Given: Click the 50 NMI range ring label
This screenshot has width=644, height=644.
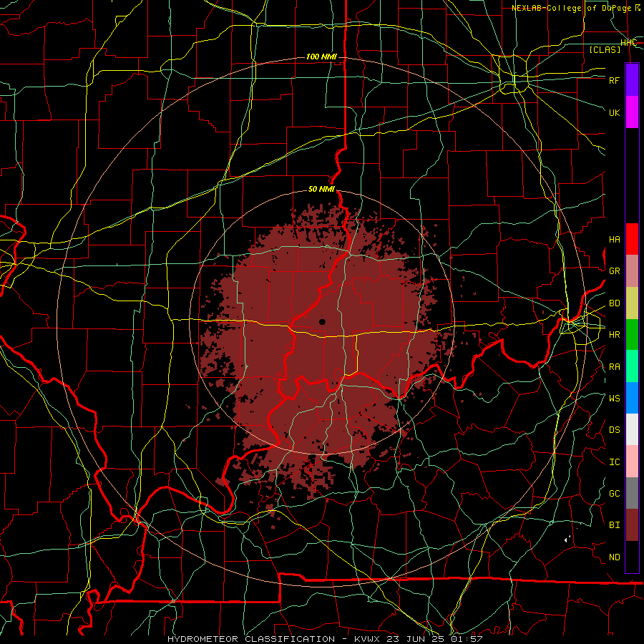Looking at the screenshot, I should pos(321,190).
